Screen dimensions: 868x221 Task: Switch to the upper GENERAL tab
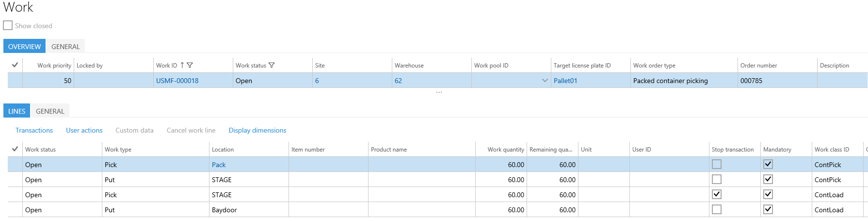[x=65, y=47]
